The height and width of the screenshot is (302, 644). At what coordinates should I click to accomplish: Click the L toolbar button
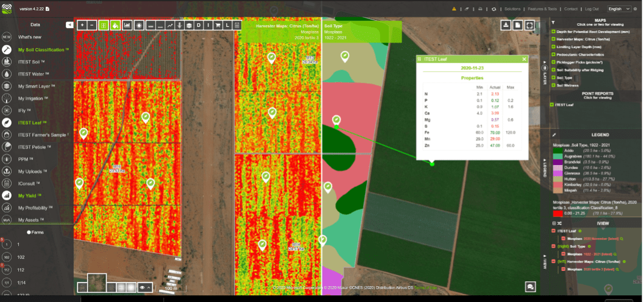pos(227,25)
